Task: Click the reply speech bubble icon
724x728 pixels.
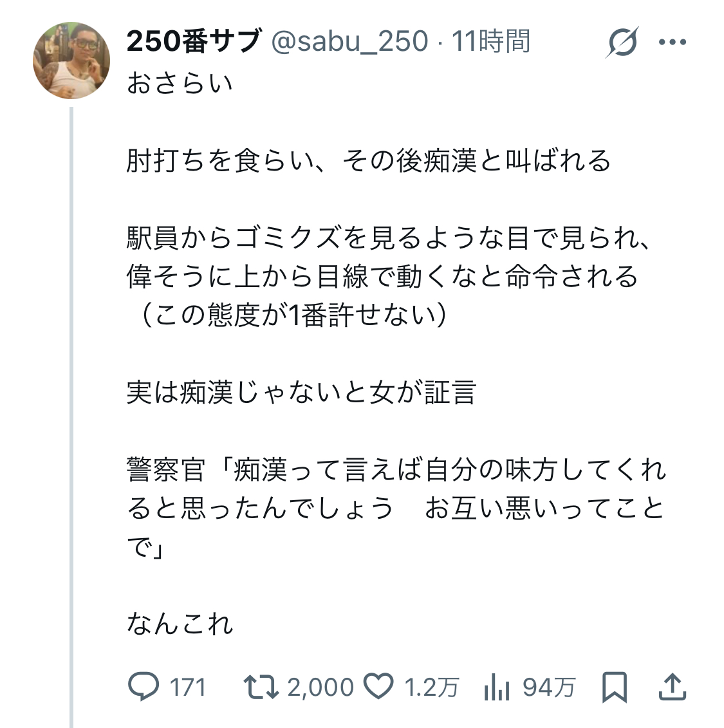Action: pyautogui.click(x=143, y=687)
